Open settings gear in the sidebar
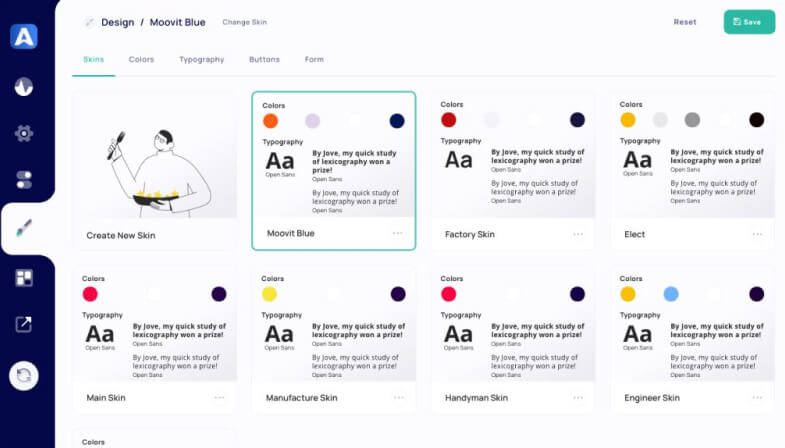The width and height of the screenshot is (785, 448). (x=24, y=133)
